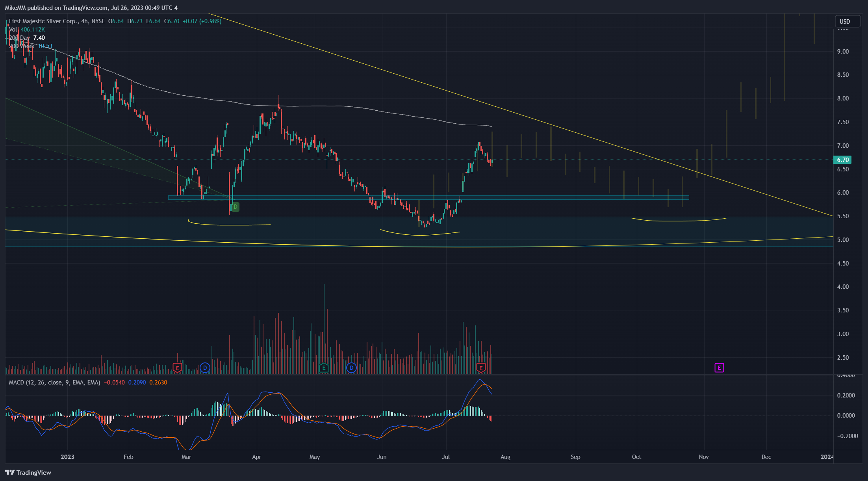Click the Dec label on the time axis
Screen dimensions: 868x481
click(x=766, y=457)
